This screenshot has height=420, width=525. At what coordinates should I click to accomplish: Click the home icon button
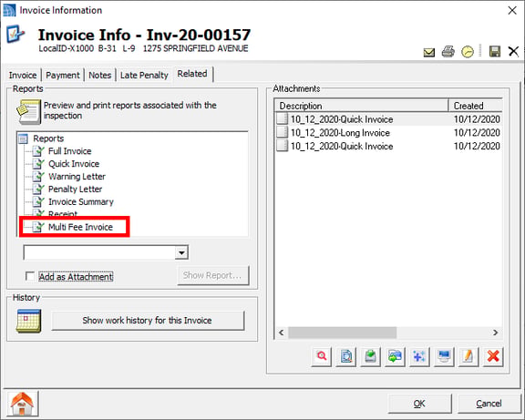22,404
